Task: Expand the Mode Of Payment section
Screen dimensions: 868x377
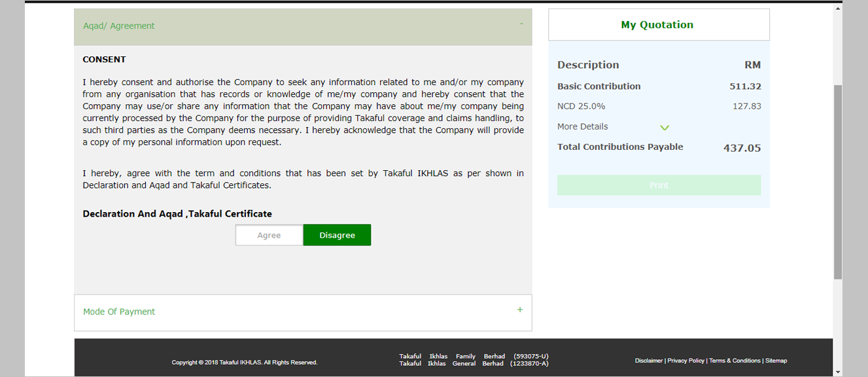Action: [303, 312]
